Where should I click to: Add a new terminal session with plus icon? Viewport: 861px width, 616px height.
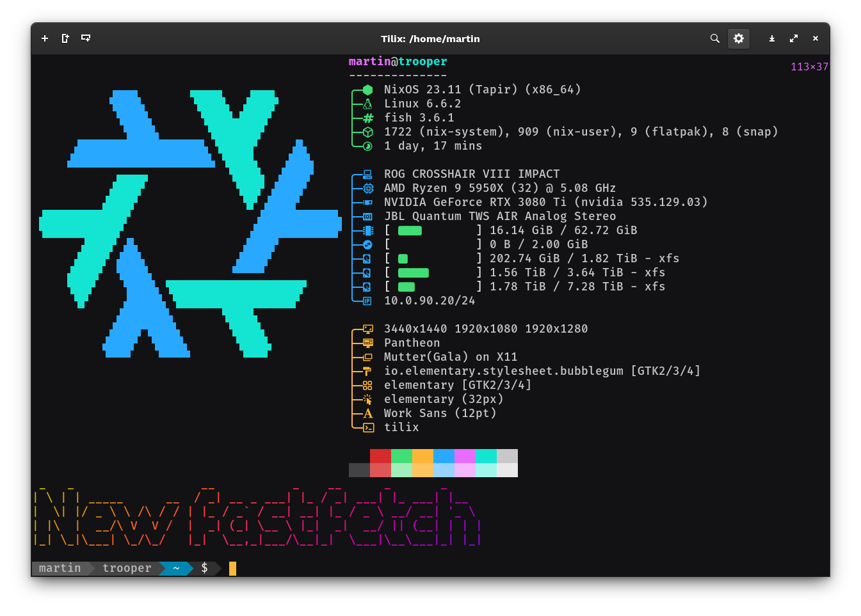coord(45,38)
